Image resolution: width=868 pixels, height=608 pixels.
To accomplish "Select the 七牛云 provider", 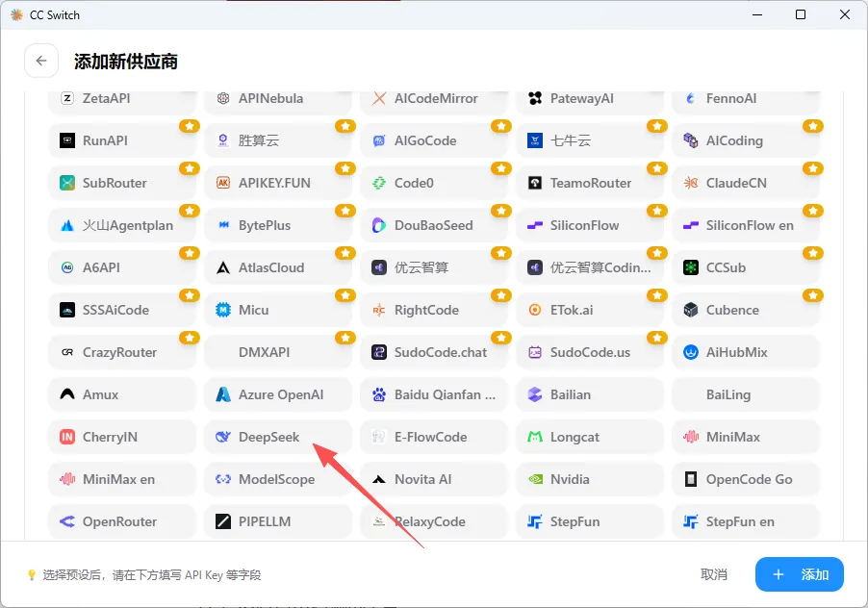I will point(590,140).
